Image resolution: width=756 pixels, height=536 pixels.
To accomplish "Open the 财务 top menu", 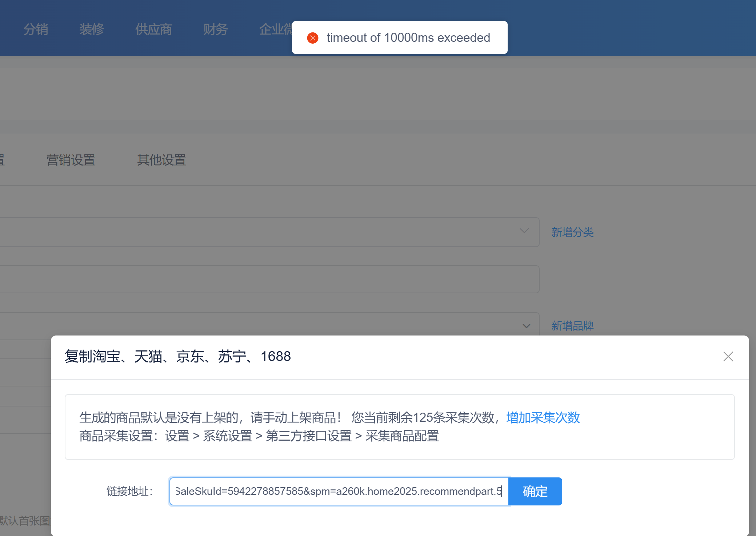I will coord(215,29).
